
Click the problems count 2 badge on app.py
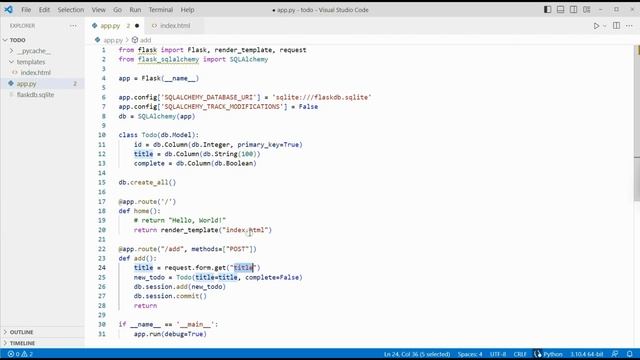point(75,84)
